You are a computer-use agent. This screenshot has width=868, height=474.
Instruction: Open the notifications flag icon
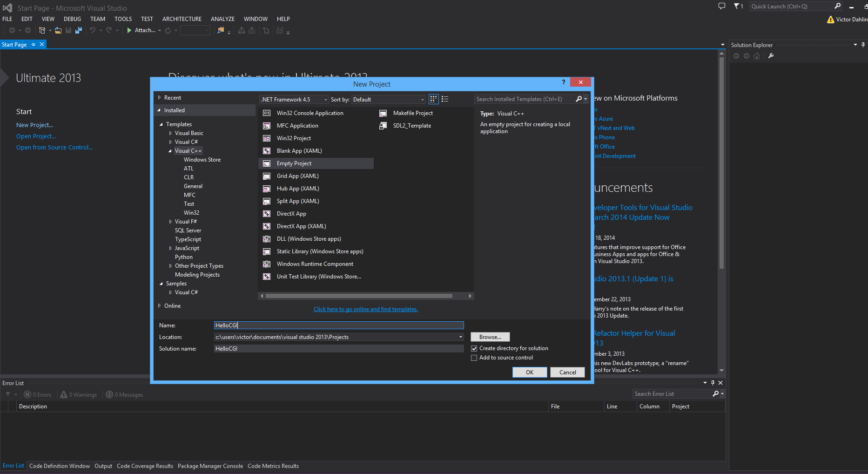pyautogui.click(x=737, y=6)
